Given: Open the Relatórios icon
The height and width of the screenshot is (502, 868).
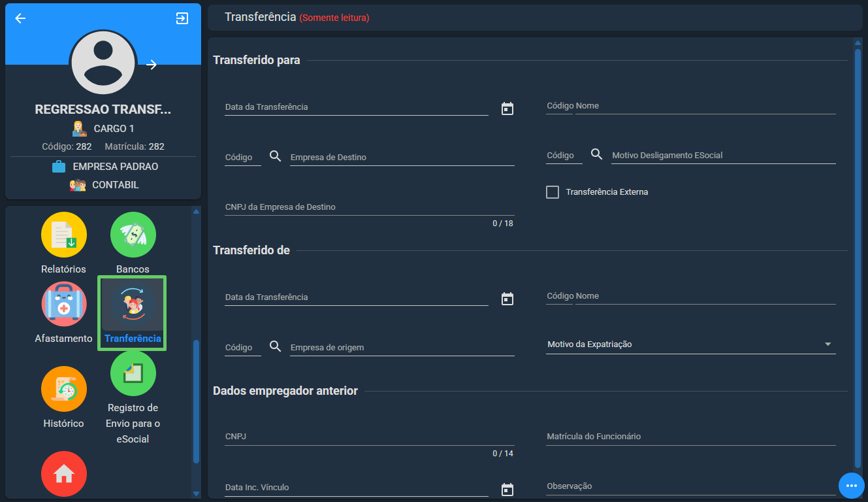Looking at the screenshot, I should pos(64,235).
